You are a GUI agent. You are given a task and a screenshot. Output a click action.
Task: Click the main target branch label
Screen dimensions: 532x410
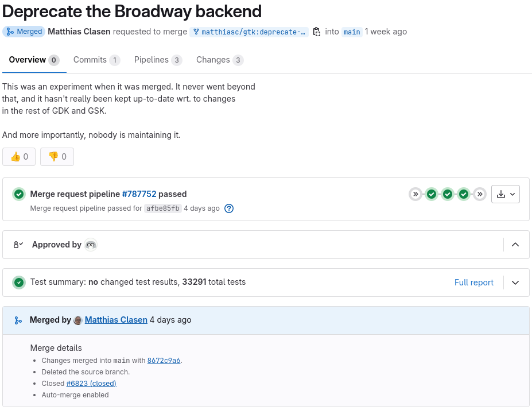coord(352,32)
